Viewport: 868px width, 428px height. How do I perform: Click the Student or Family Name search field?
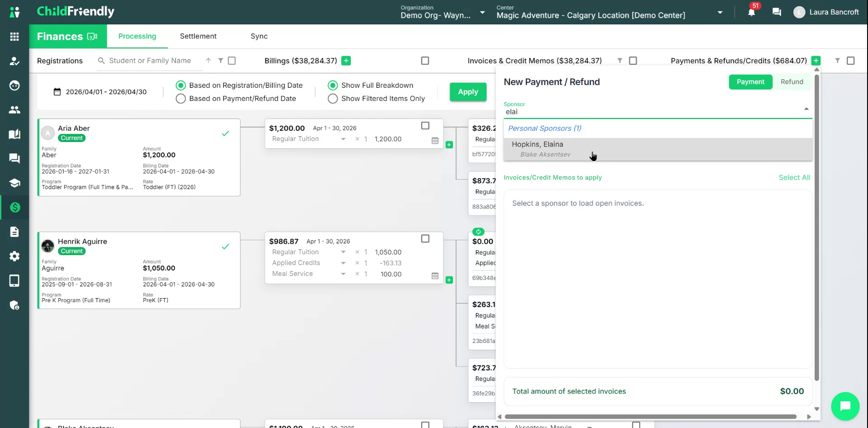150,61
